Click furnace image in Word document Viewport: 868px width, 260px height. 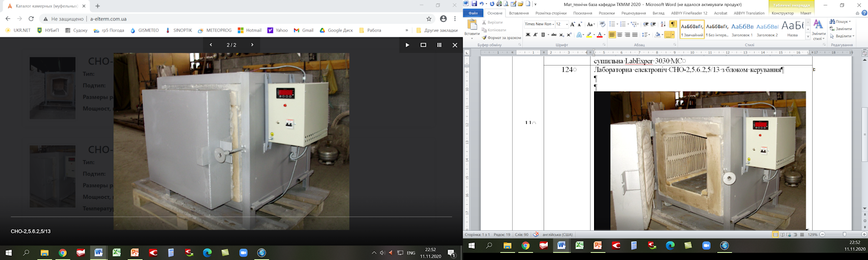700,160
